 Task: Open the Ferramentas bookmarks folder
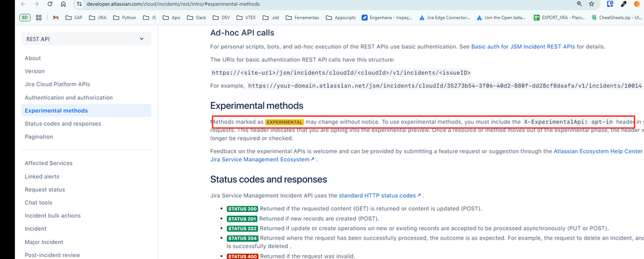point(302,17)
